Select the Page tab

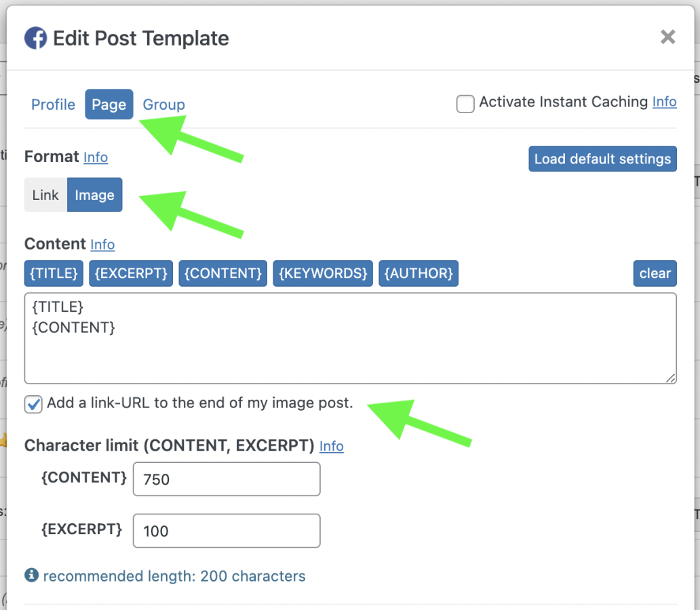pos(109,104)
